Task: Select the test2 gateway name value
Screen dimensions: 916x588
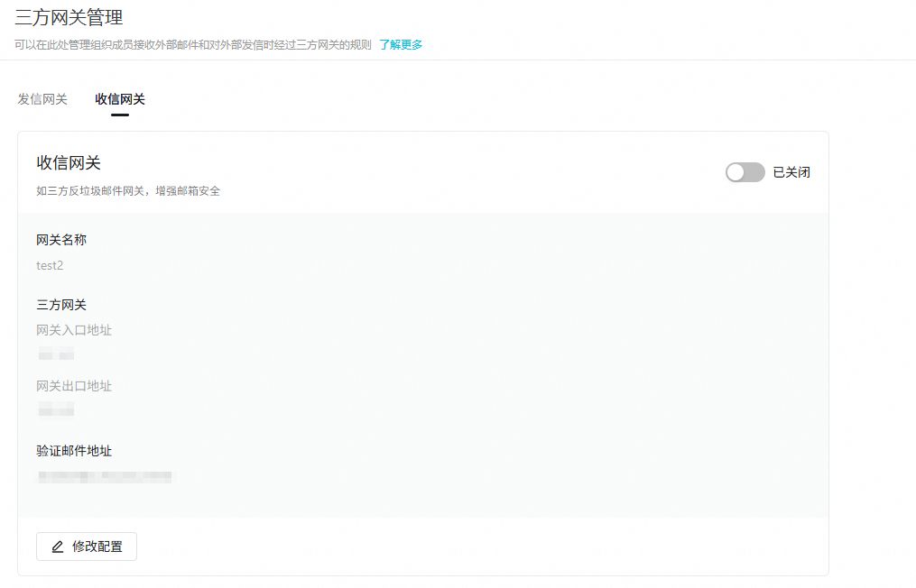Action: tap(50, 266)
